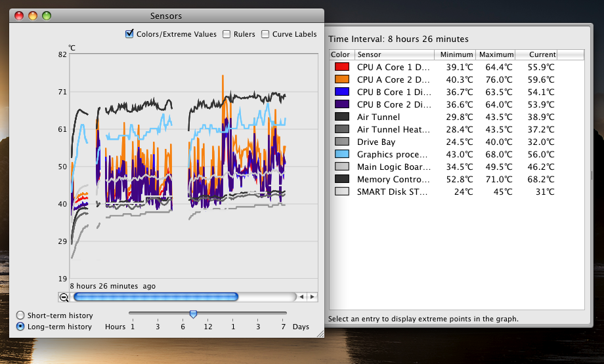
Task: Click the SMART Disk color swatch
Action: coord(341,192)
